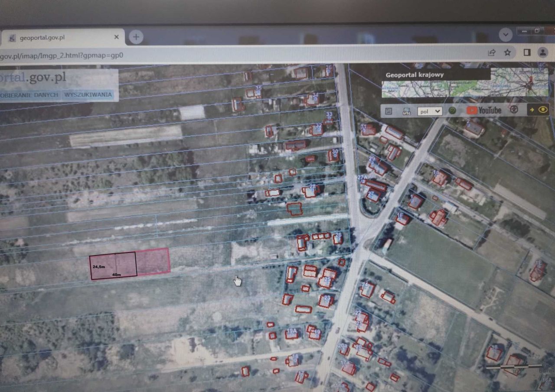The image size is (555, 392).
Task: Click building number 30 on map
Action: pos(335,152)
